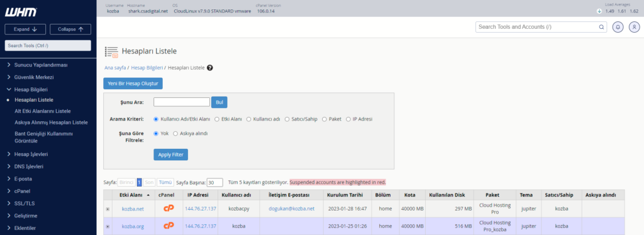Click the load averages down-arrow icon

coord(599,11)
